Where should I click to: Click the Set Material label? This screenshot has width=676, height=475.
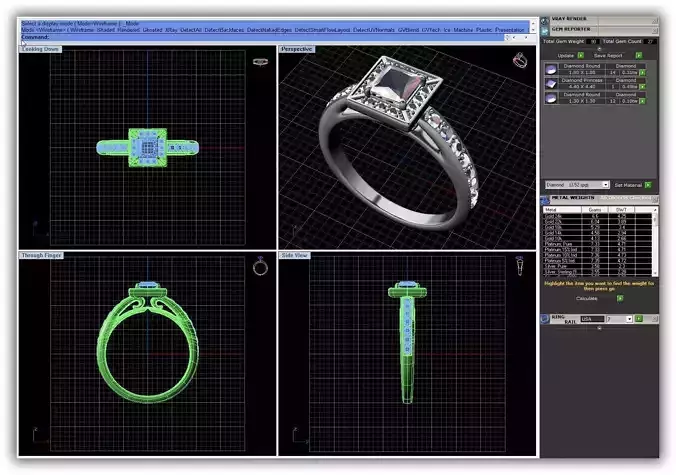click(x=628, y=185)
